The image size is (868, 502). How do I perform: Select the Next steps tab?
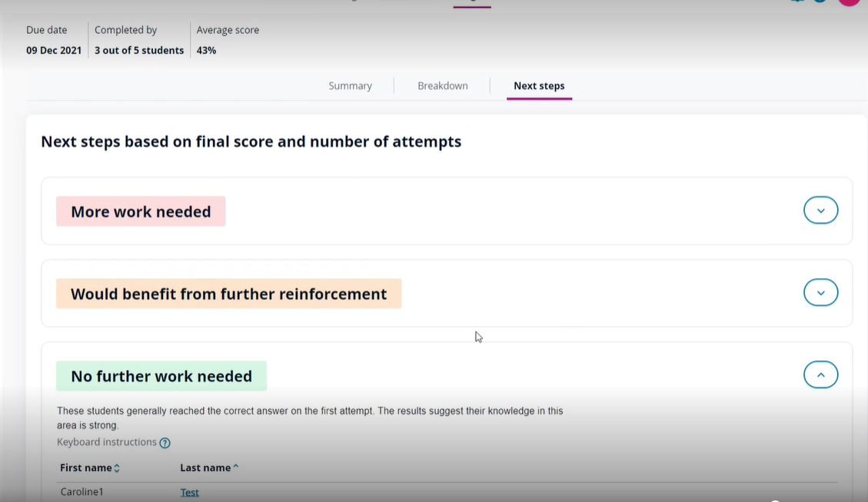(x=539, y=86)
